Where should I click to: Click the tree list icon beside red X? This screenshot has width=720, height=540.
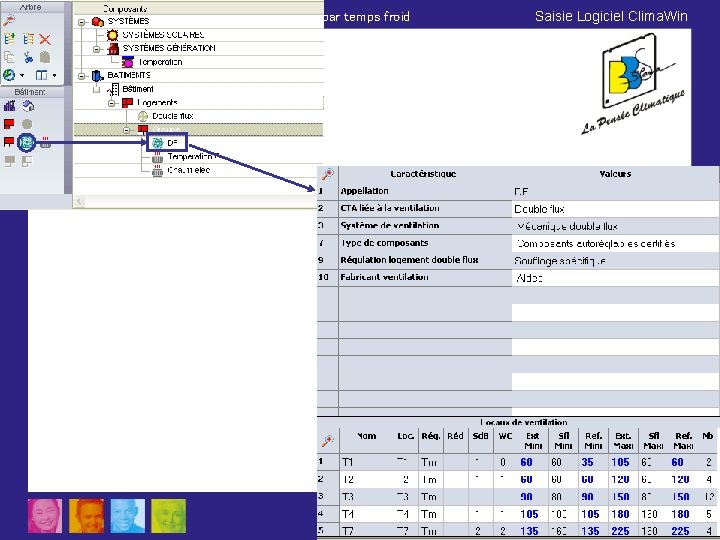coord(28,39)
